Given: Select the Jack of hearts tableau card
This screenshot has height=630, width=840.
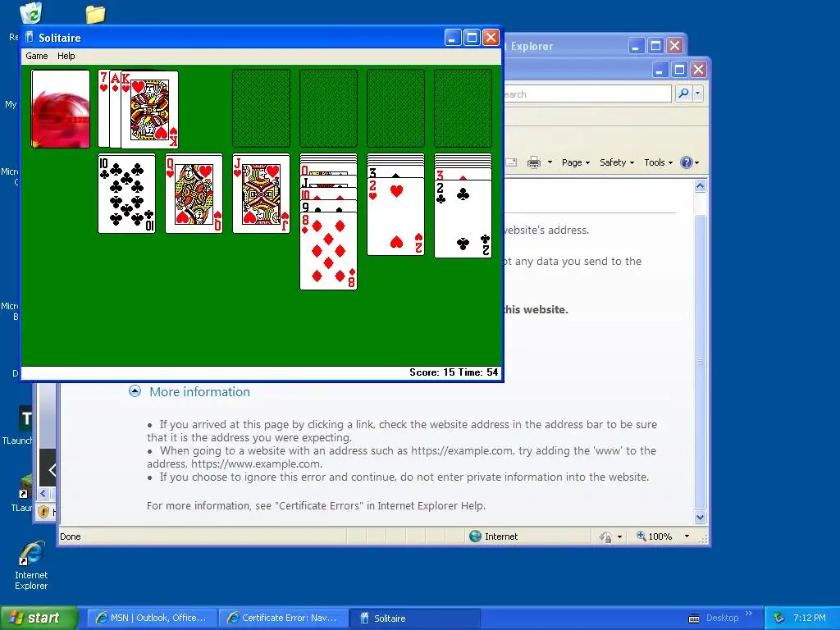Looking at the screenshot, I should [262, 194].
